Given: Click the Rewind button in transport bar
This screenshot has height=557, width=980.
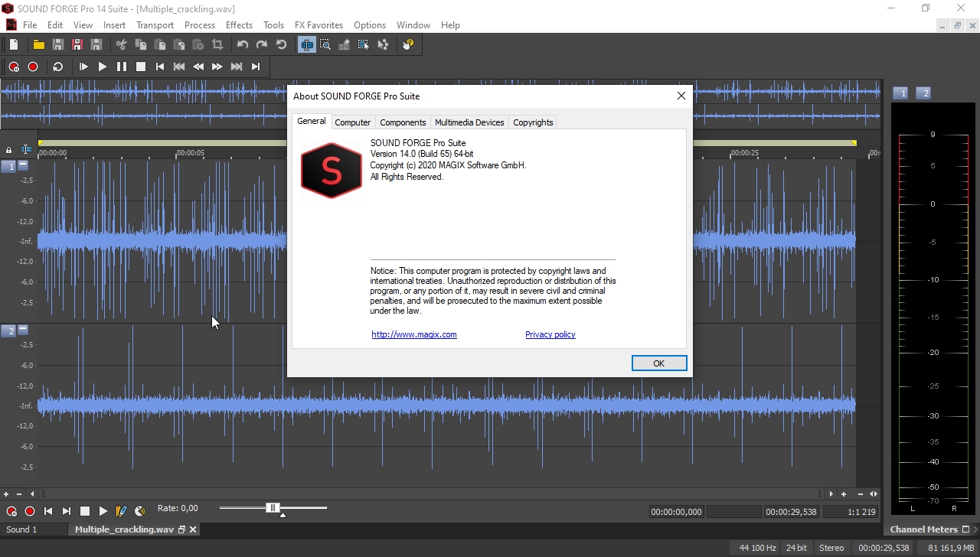Looking at the screenshot, I should pyautogui.click(x=198, y=67).
